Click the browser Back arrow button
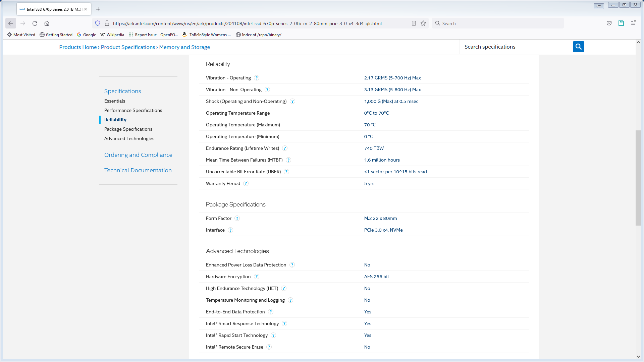644x362 pixels. 11,23
